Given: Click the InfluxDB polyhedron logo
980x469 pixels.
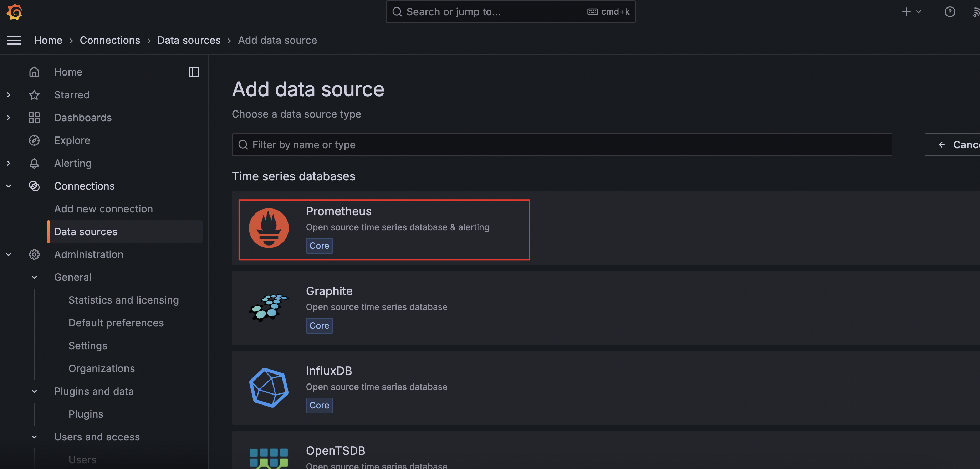Looking at the screenshot, I should pyautogui.click(x=269, y=388).
